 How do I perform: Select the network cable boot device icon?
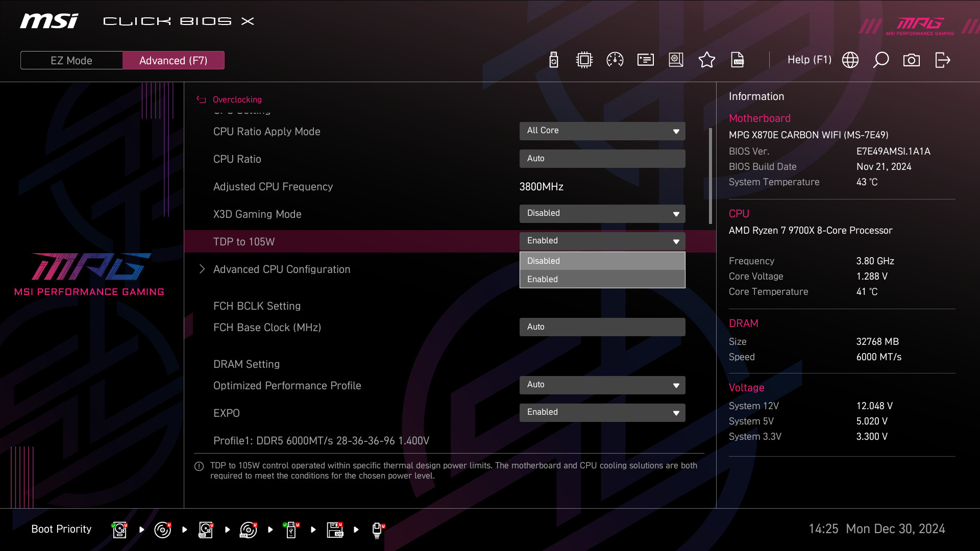pyautogui.click(x=378, y=530)
